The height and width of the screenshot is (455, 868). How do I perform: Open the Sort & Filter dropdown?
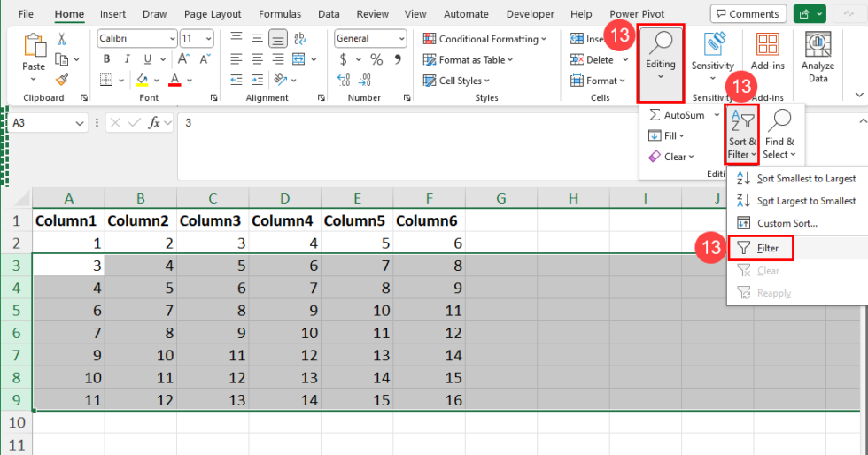pos(742,134)
